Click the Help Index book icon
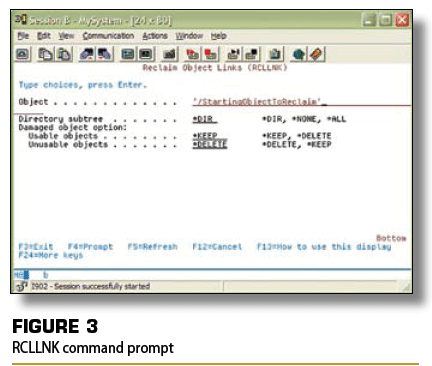Image resolution: width=432 pixels, height=366 pixels. click(x=316, y=54)
